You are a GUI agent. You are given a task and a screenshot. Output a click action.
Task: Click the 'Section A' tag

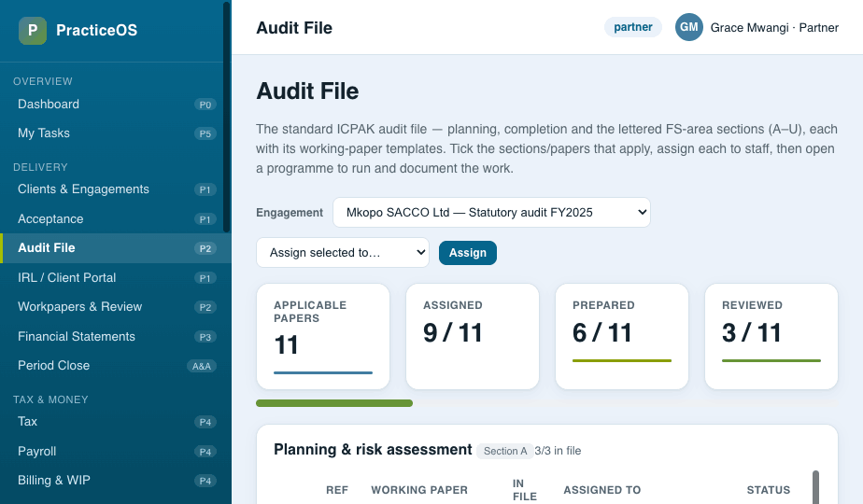(505, 451)
